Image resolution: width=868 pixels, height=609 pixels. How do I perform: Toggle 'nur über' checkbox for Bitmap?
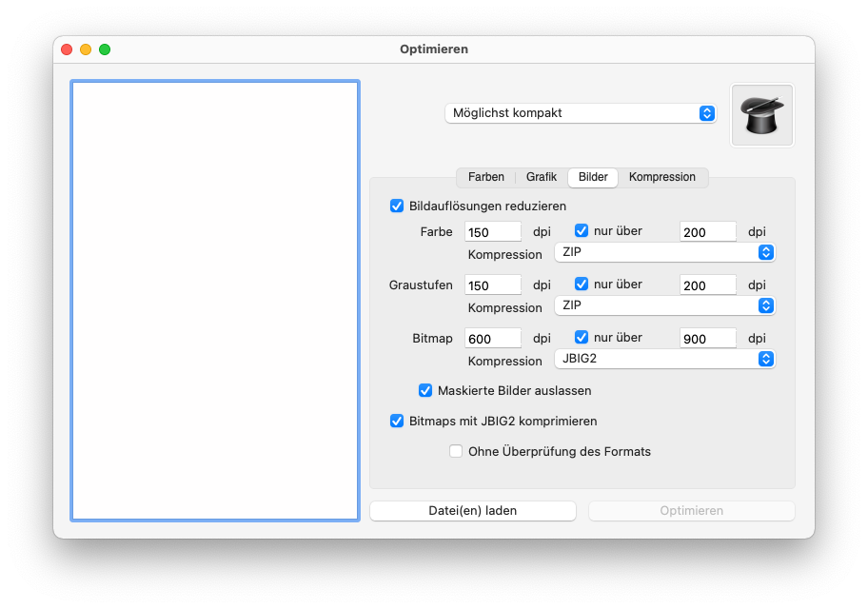[582, 338]
